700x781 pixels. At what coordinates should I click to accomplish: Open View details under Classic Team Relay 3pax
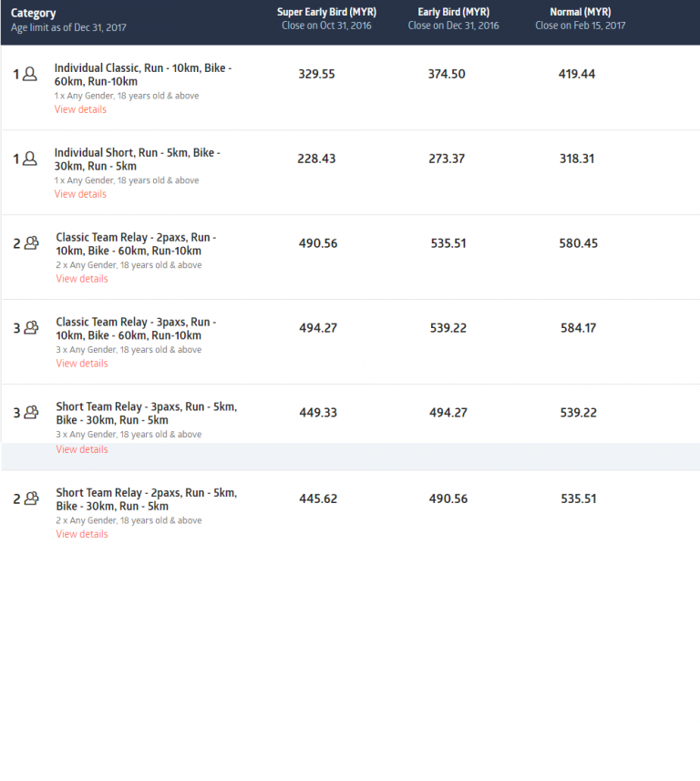coord(82,364)
